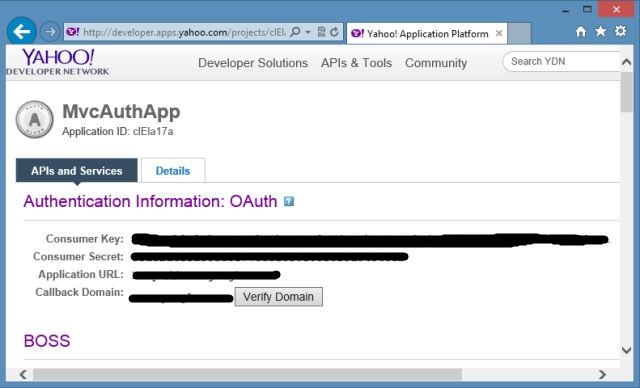
Task: Close the browser window
Action: (616, 9)
